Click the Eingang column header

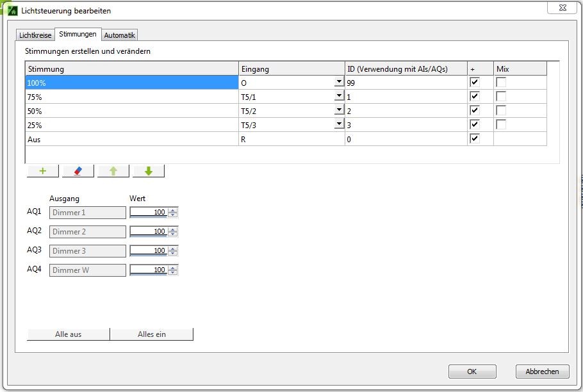click(291, 69)
